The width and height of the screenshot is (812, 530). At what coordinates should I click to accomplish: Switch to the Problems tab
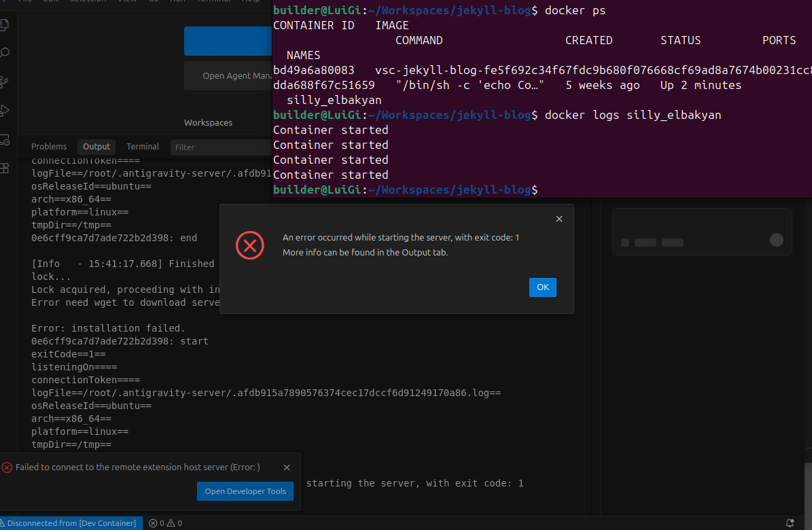49,147
